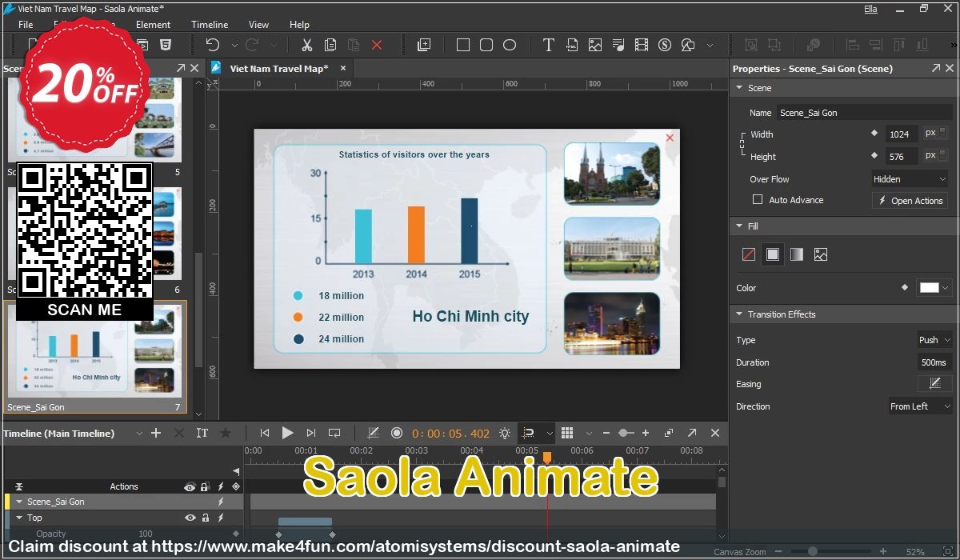Click the light bulb icon in timeline

tap(505, 433)
